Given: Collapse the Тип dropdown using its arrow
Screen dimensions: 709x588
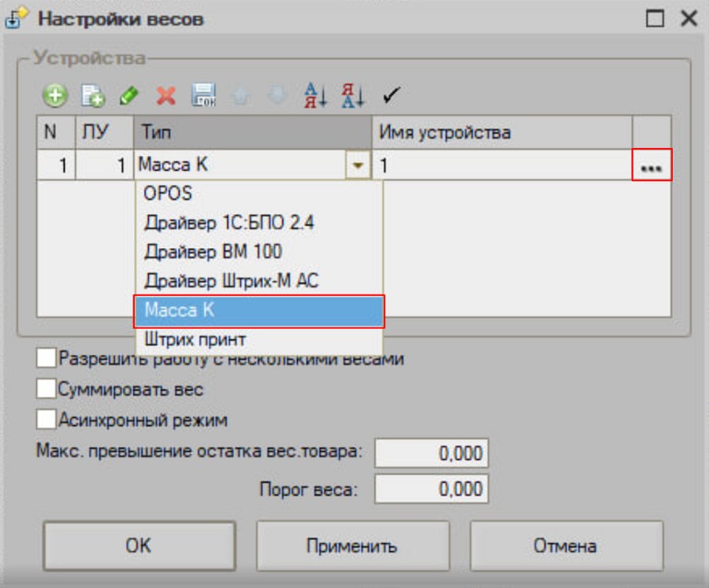Looking at the screenshot, I should click(358, 165).
